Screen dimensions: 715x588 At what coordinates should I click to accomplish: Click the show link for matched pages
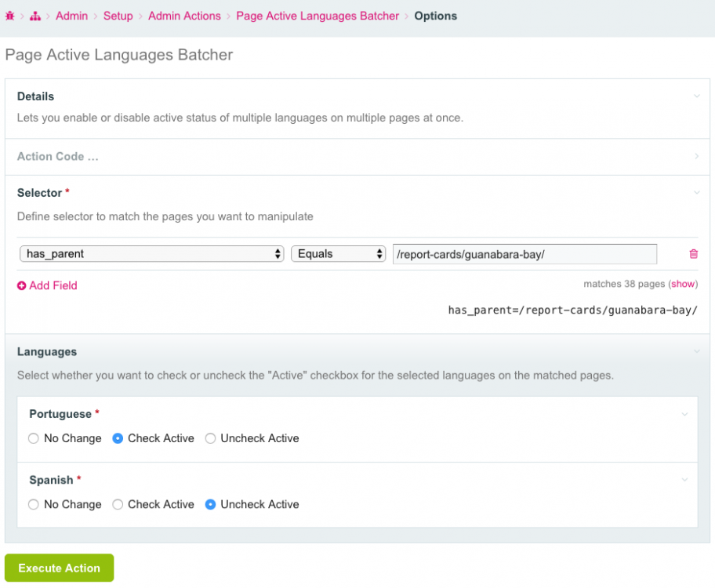tap(682, 284)
